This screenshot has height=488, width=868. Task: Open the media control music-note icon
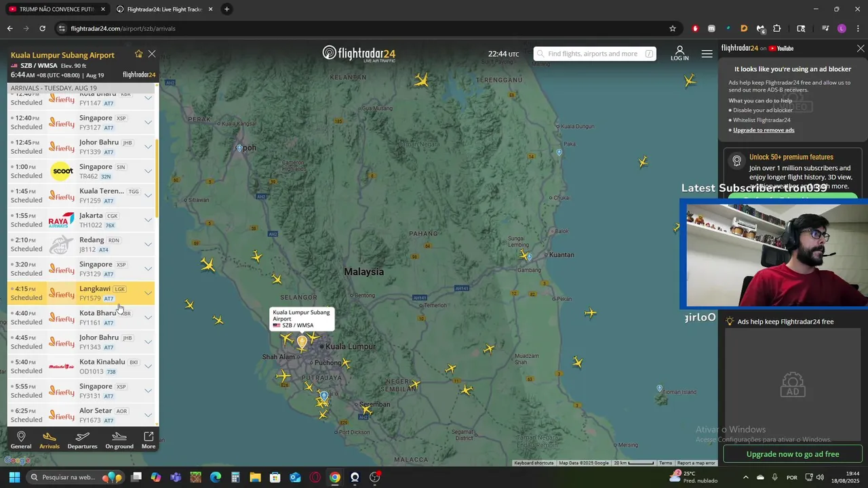[825, 28]
